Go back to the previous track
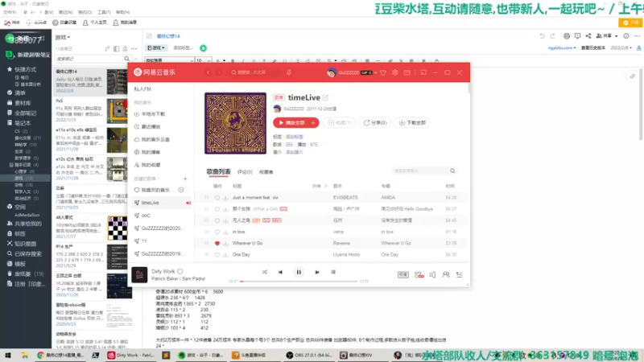This screenshot has width=644, height=362. pos(280,272)
